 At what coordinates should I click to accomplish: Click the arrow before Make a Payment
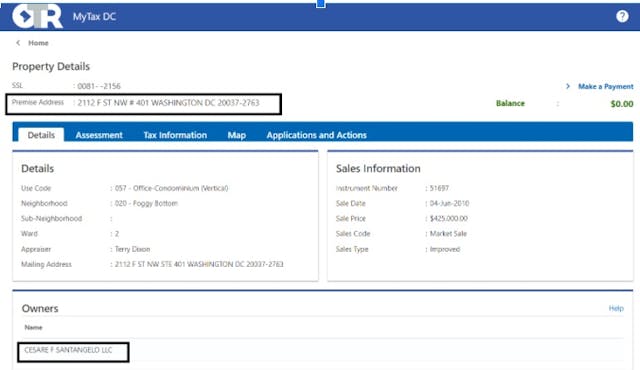(x=568, y=86)
